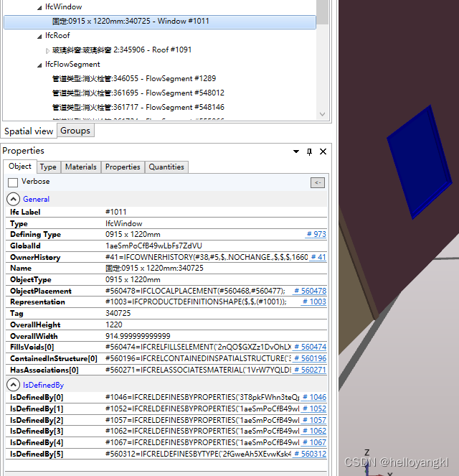The height and width of the screenshot is (476, 459).
Task: Open the # 1067 IsDefinedBy[4] link
Action: [x=314, y=442]
